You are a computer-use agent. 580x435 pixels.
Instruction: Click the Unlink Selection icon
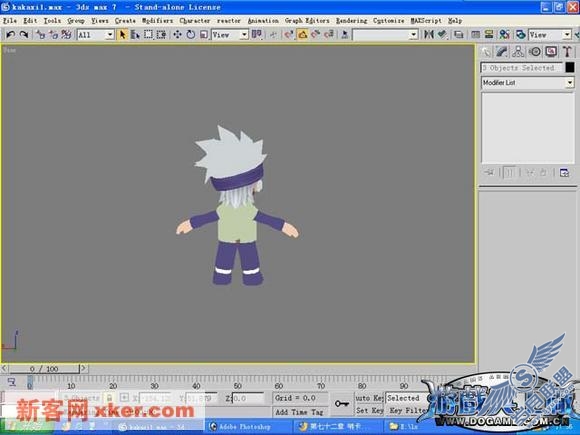click(54, 34)
